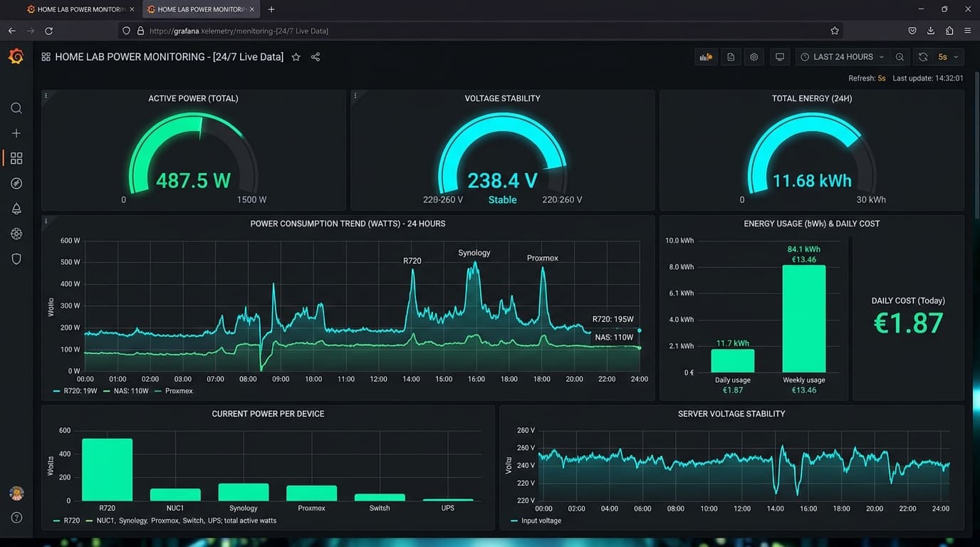Click the Daily usage bar in energy chart
This screenshot has width=980, height=547.
732,360
